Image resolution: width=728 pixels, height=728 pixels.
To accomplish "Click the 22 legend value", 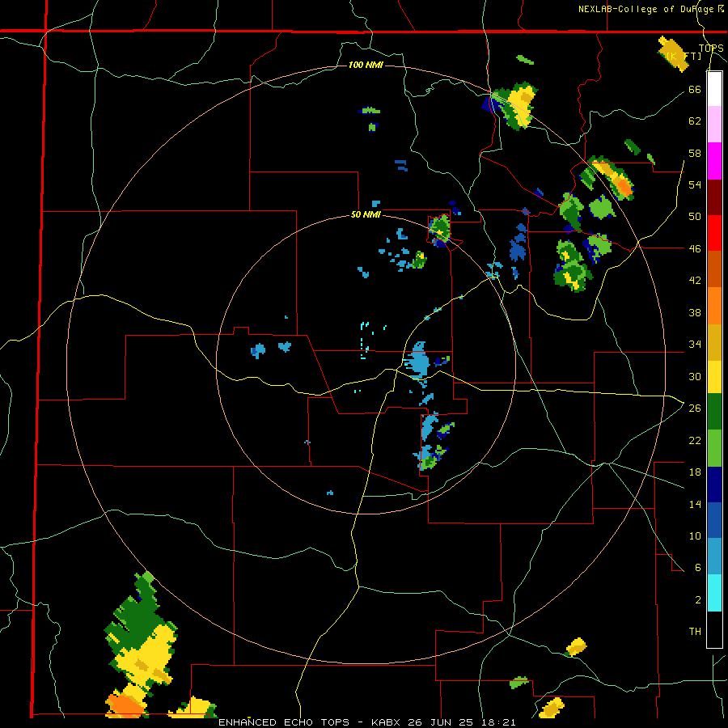I will coord(695,440).
